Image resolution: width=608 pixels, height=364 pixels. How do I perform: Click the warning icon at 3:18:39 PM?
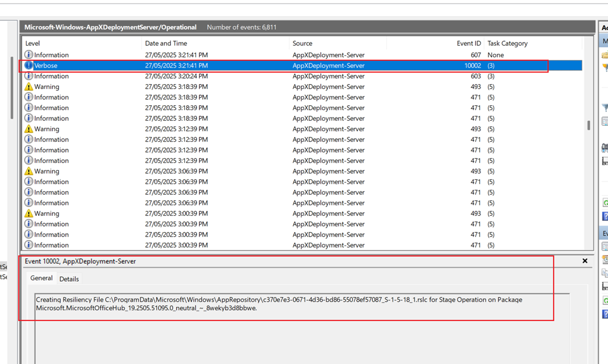click(x=28, y=87)
